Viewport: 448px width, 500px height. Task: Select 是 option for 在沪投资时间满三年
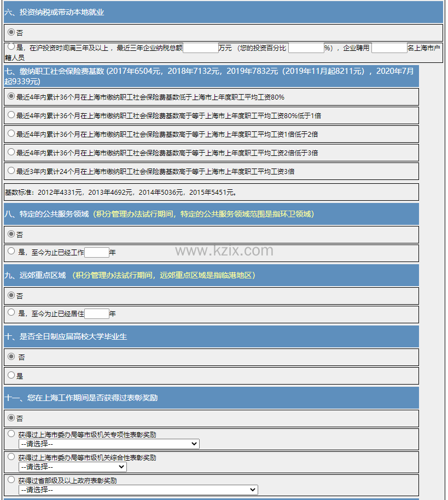coord(11,47)
